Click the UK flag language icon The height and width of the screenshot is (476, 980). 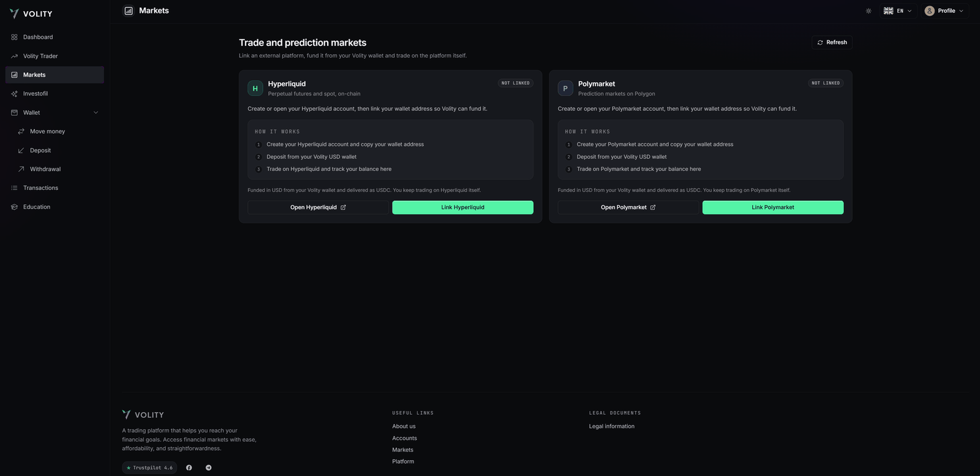pyautogui.click(x=888, y=11)
